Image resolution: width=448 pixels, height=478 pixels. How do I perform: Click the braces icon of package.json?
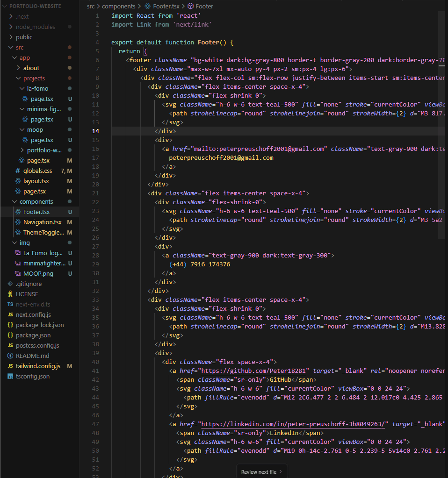(10, 335)
